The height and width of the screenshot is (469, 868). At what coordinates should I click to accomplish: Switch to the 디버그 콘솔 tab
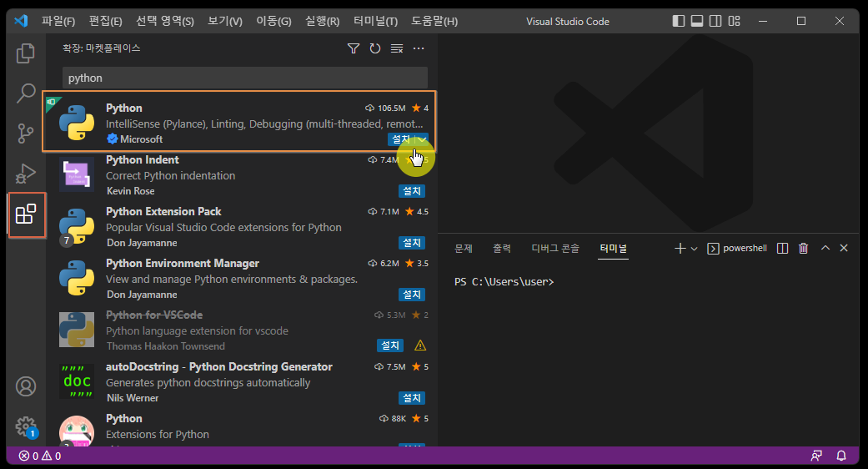tap(555, 249)
